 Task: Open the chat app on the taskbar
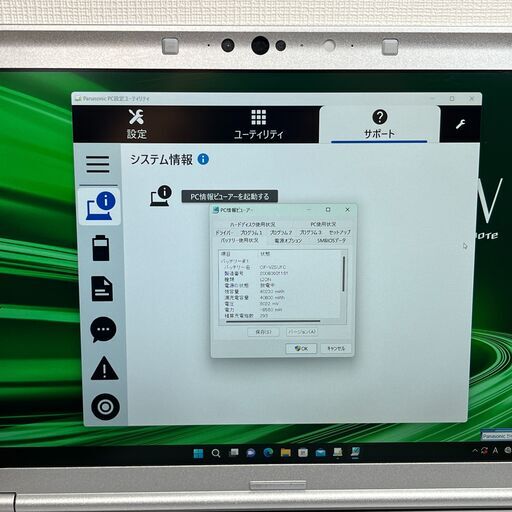coord(251,453)
